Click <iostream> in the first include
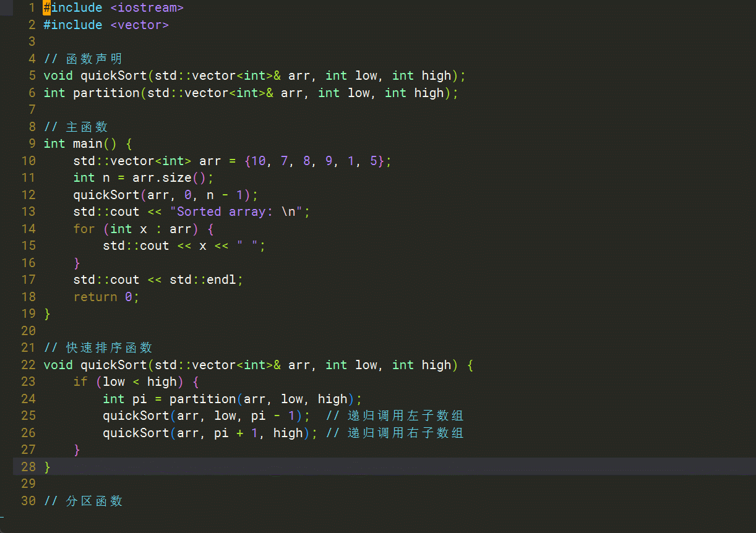This screenshot has width=756, height=533. [147, 8]
